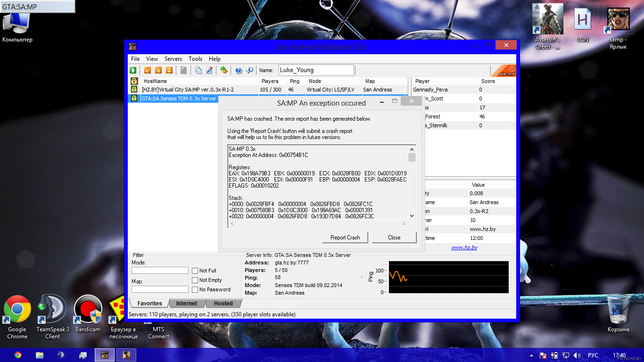Select [HZ.BY]Virtual City SA:MP server row
The width and height of the screenshot is (644, 362).
tap(268, 90)
